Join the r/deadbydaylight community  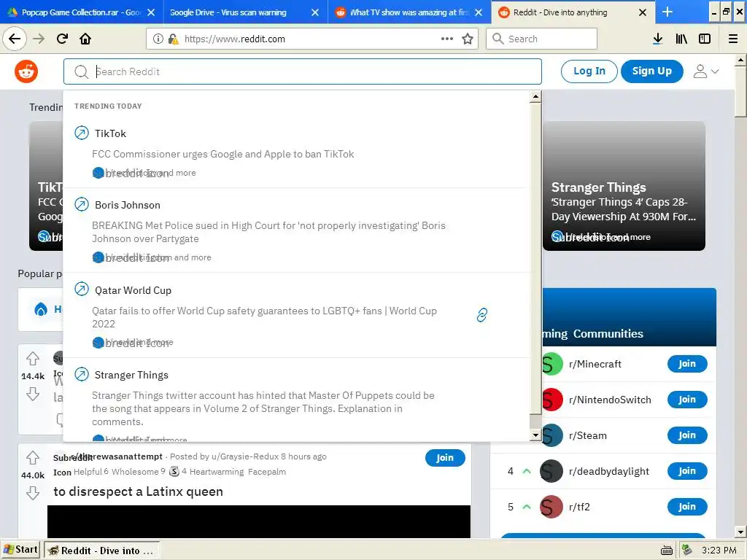[x=687, y=472]
